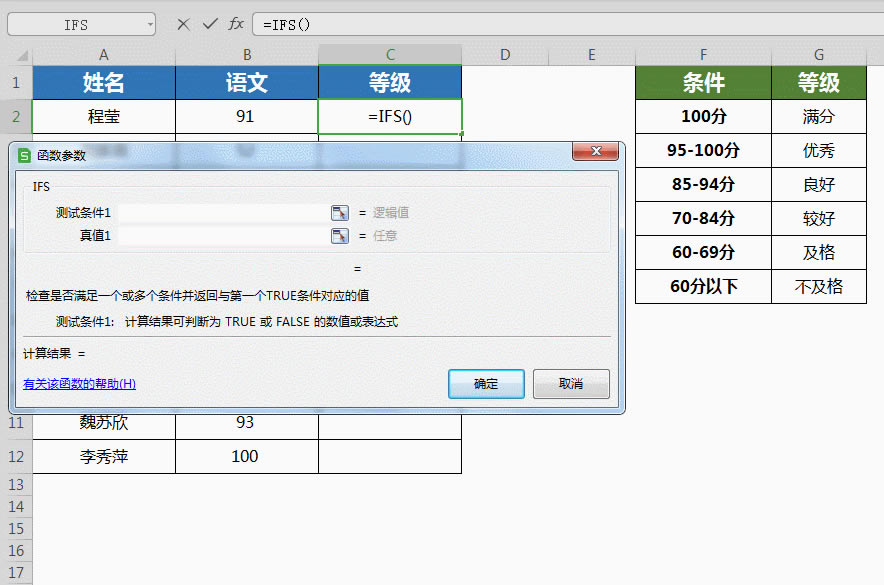Click the range selector icon for 测试条件1

(339, 212)
